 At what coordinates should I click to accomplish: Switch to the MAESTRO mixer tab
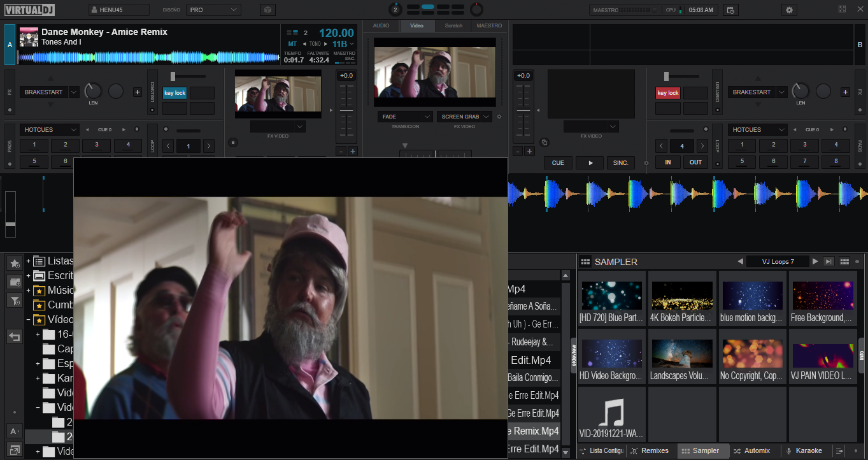click(489, 25)
